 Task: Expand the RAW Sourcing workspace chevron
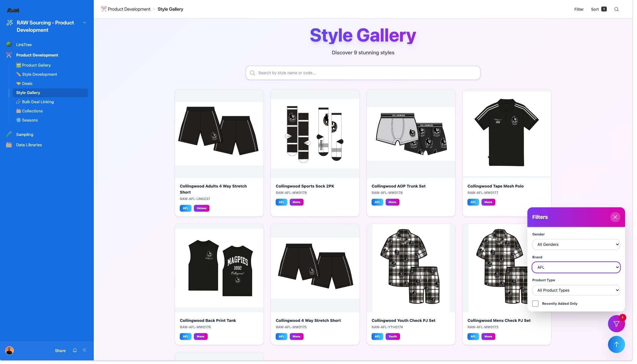point(85,23)
